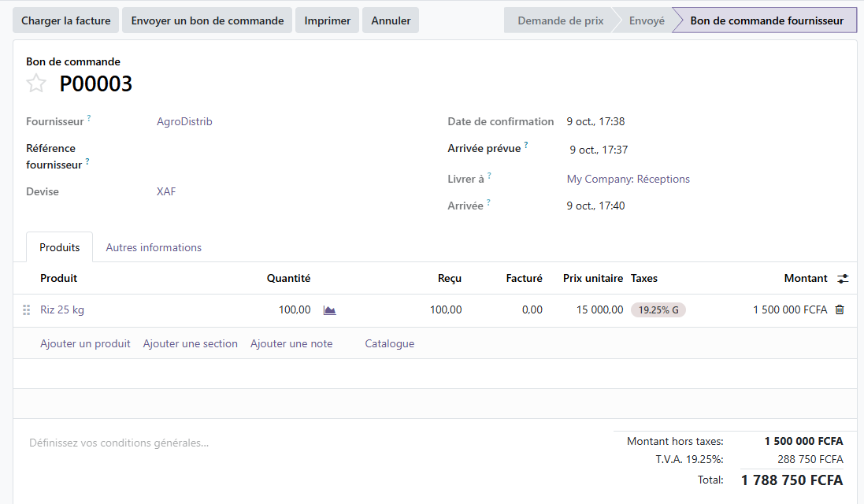Delete the Riz 25 kg line

click(840, 309)
